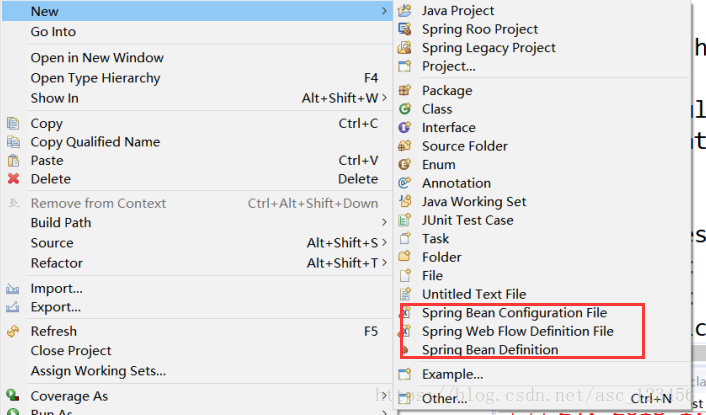Expand the Show In submenu arrow
This screenshot has width=706, height=415.
pos(384,97)
